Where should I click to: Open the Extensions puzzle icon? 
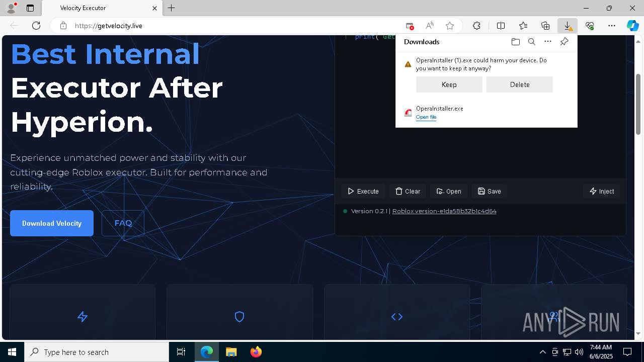point(476,26)
